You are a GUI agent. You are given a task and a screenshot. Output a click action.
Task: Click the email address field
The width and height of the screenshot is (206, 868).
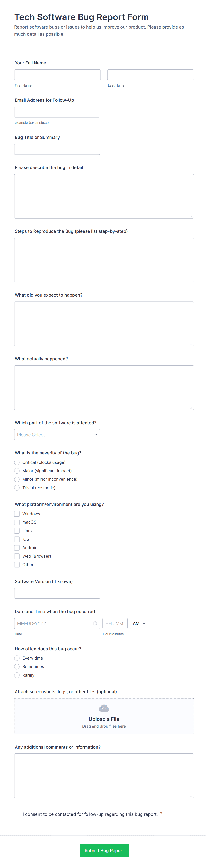tap(57, 112)
